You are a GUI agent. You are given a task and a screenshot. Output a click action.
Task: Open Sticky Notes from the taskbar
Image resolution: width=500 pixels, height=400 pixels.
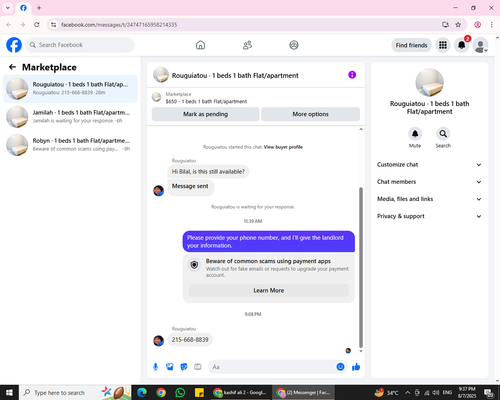click(x=199, y=393)
